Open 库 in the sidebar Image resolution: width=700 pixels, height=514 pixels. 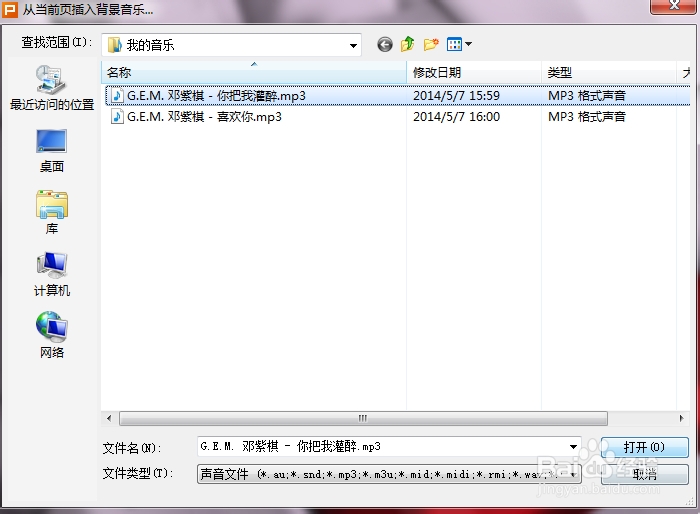(x=52, y=213)
